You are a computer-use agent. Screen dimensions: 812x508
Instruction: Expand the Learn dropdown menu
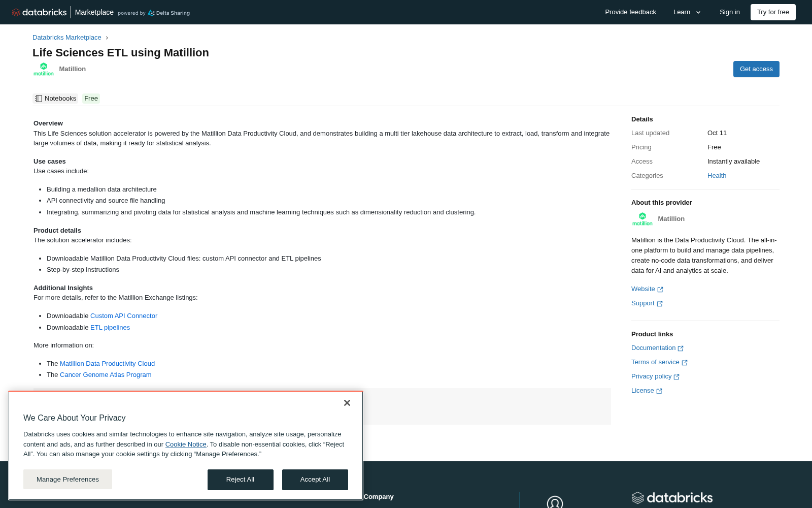point(687,12)
